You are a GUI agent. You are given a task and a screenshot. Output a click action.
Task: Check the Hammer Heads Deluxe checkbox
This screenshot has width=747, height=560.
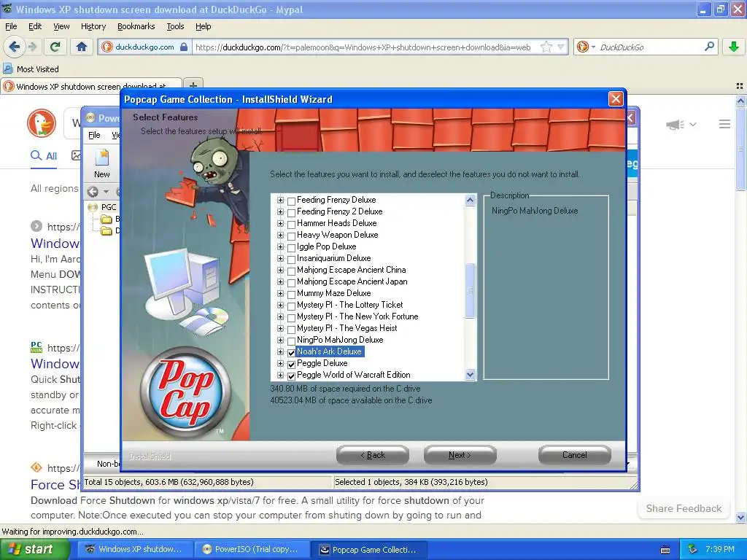292,224
